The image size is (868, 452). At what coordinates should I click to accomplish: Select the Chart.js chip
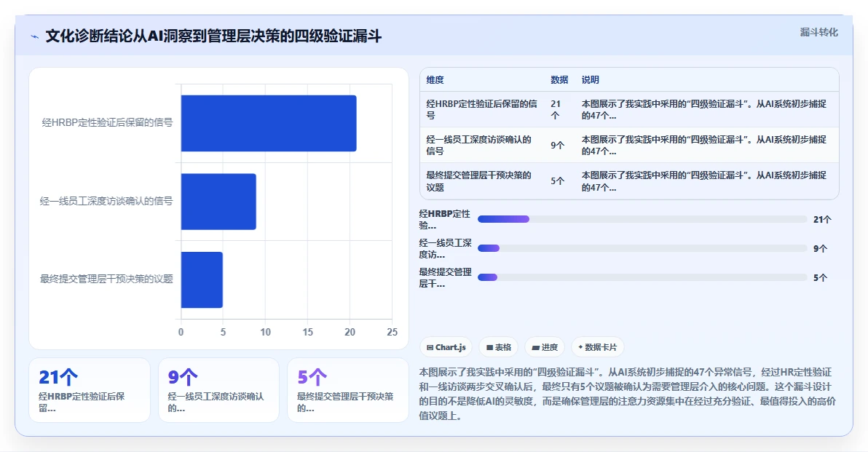(446, 347)
